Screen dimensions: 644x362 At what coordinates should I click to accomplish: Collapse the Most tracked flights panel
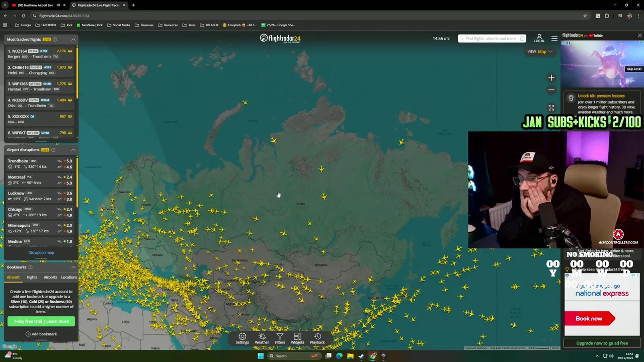pyautogui.click(x=73, y=39)
